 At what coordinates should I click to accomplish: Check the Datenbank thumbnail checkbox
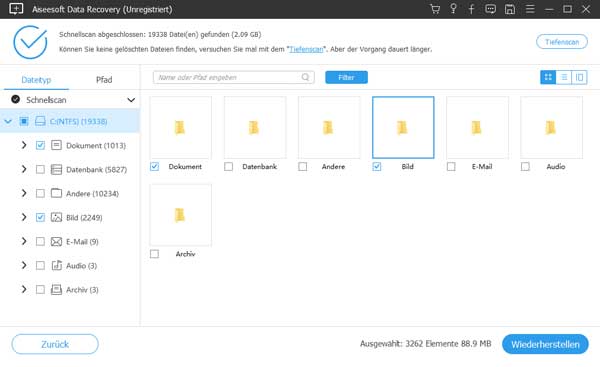[x=228, y=166]
